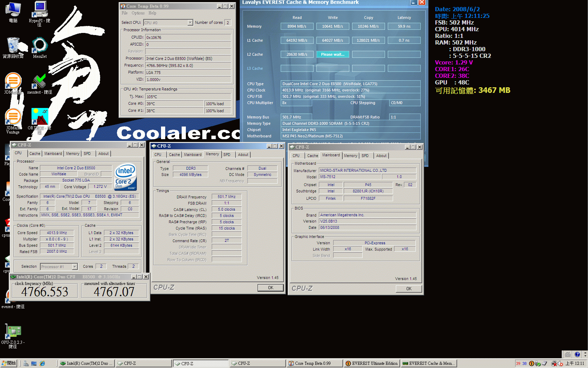This screenshot has height=368, width=588.
Task: Click the disconnected network tray icon
Action: pyautogui.click(x=554, y=363)
